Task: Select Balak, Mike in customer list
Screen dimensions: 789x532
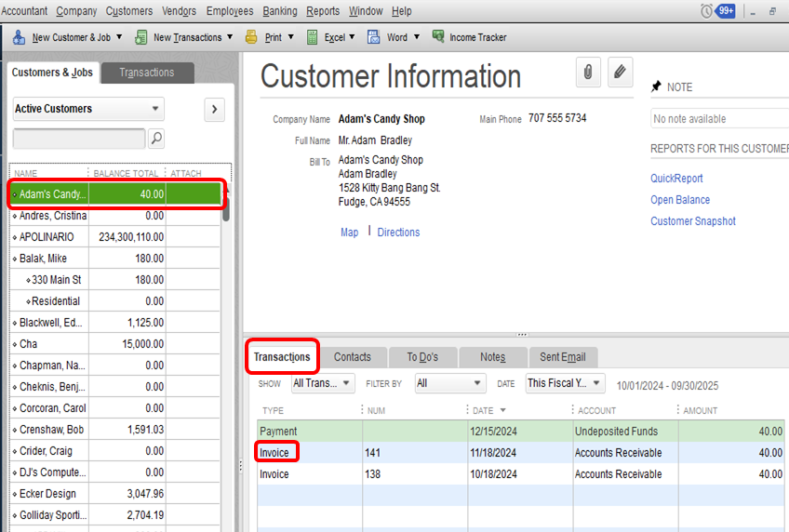Action: coord(44,259)
